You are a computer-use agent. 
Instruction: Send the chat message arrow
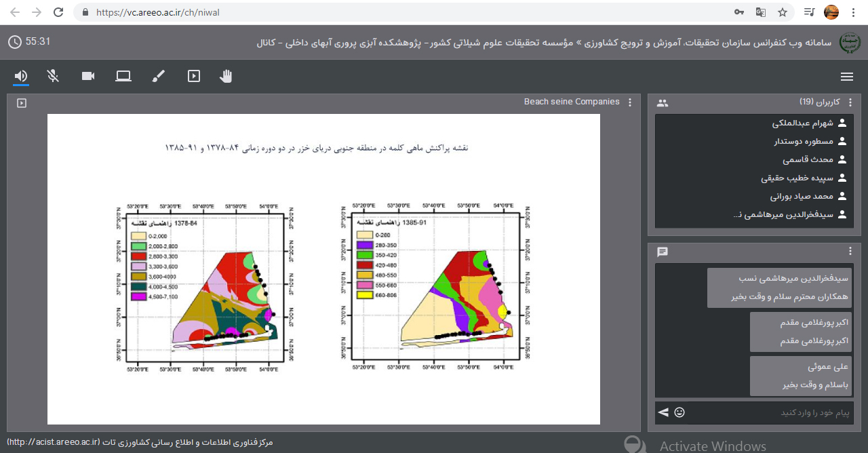point(663,412)
